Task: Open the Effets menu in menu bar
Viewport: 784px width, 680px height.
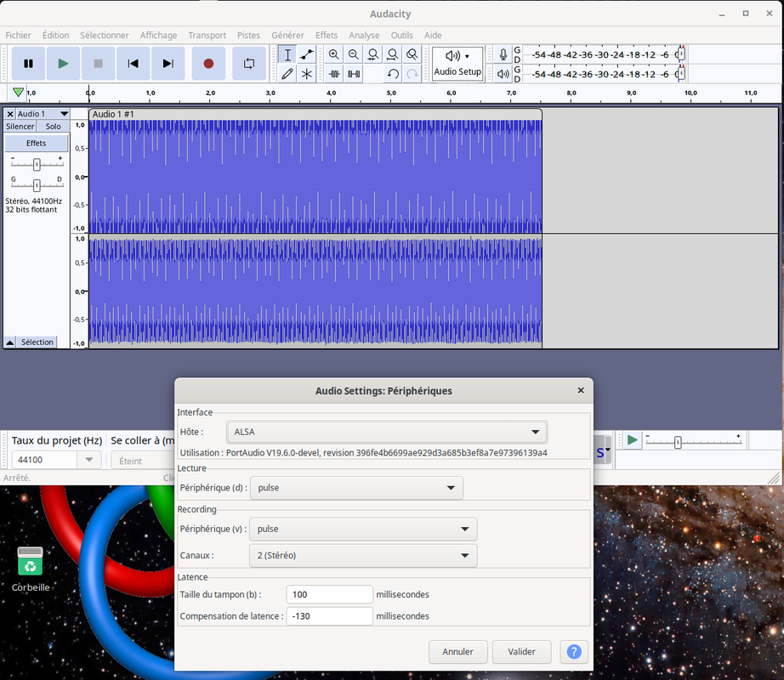Action: click(x=326, y=35)
